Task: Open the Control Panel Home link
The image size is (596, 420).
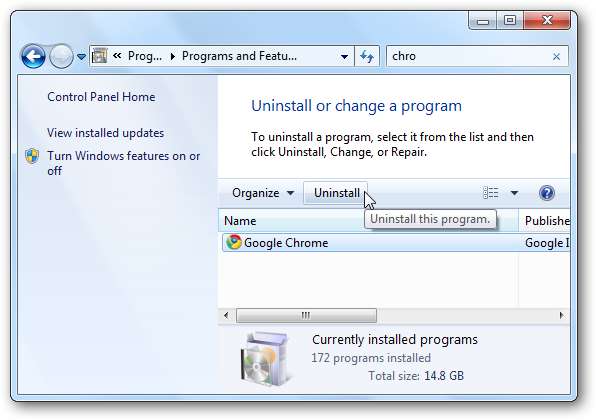Action: click(101, 97)
